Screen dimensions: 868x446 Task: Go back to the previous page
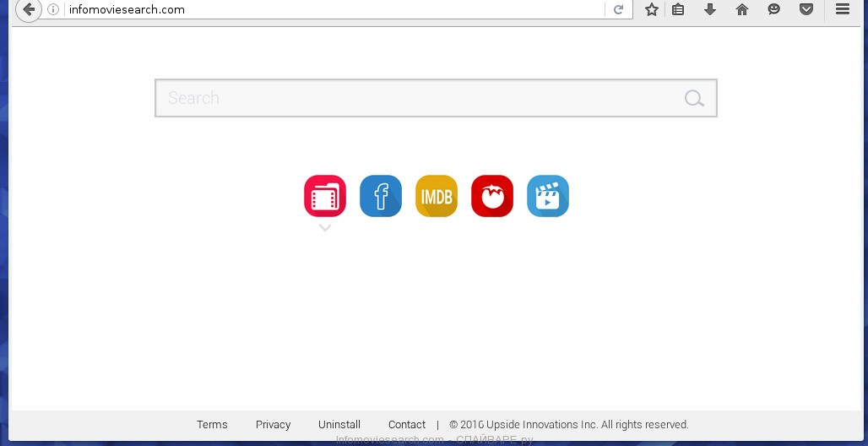(x=28, y=9)
